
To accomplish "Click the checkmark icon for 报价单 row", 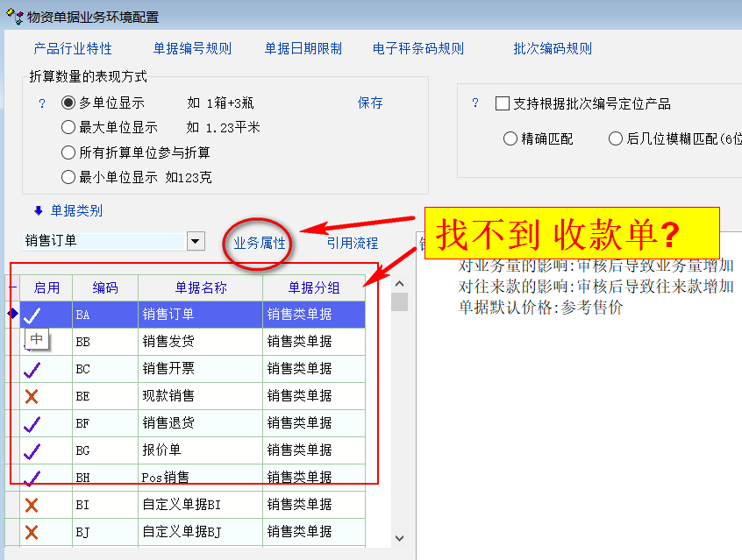I will click(32, 450).
